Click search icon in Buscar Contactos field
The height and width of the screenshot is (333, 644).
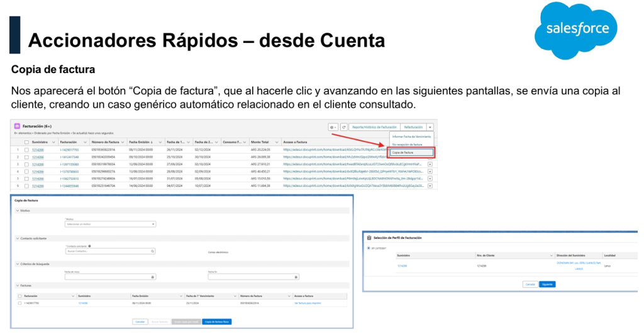[x=153, y=251]
